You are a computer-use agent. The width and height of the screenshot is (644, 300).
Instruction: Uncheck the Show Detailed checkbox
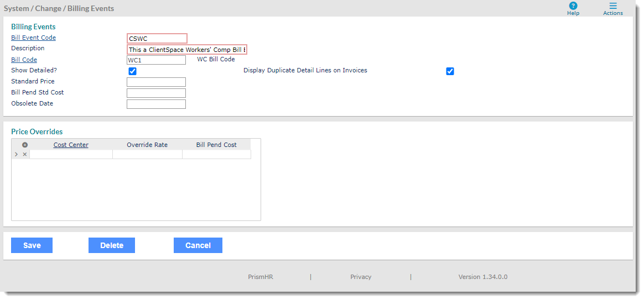click(132, 71)
